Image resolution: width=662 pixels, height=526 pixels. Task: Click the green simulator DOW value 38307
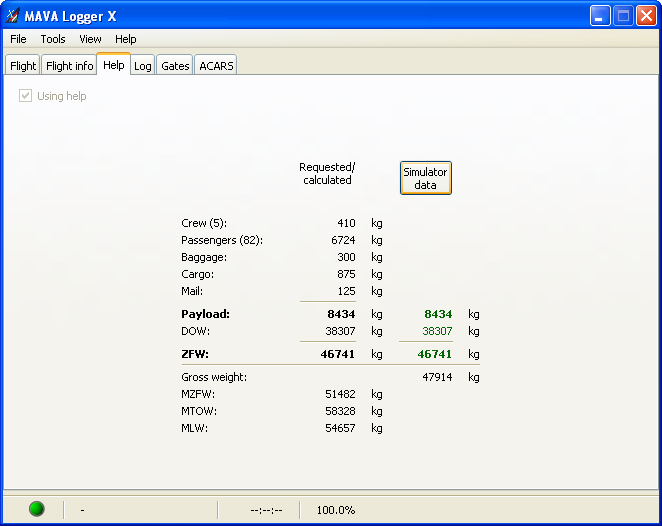click(437, 331)
